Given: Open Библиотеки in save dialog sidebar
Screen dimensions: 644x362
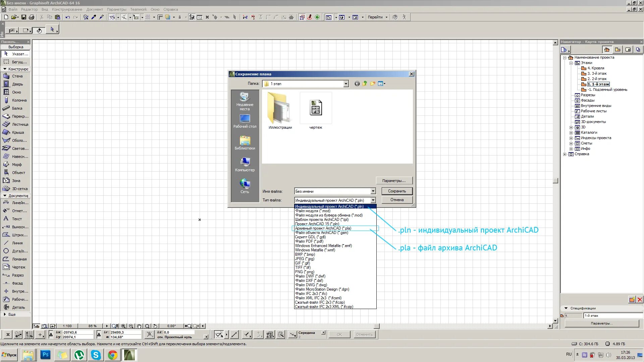Looking at the screenshot, I should 245,143.
